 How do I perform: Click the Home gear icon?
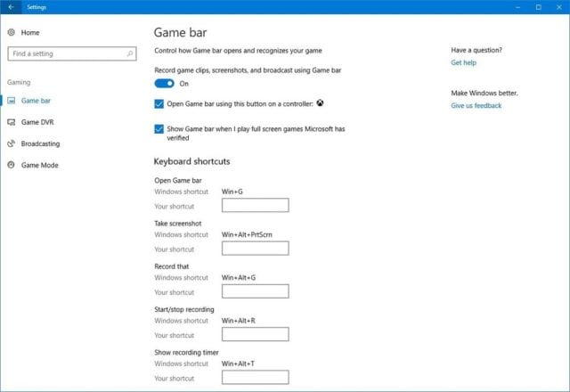pyautogui.click(x=12, y=32)
